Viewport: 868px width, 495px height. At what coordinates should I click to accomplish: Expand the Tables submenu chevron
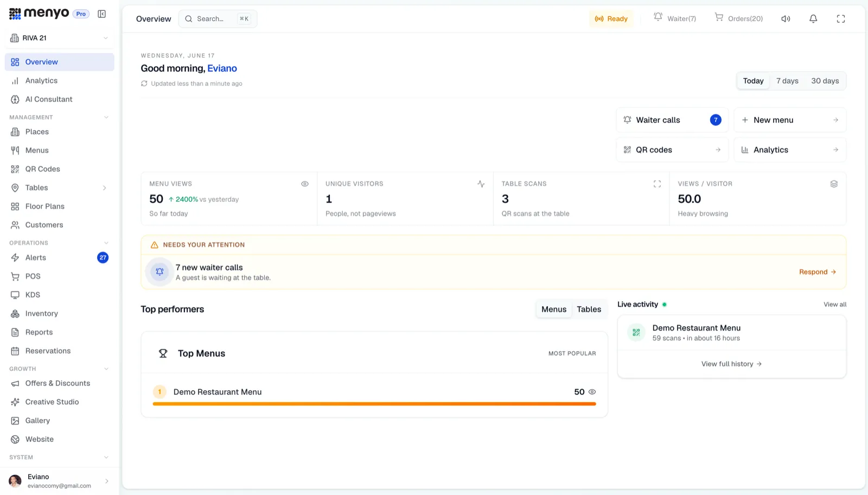point(105,188)
